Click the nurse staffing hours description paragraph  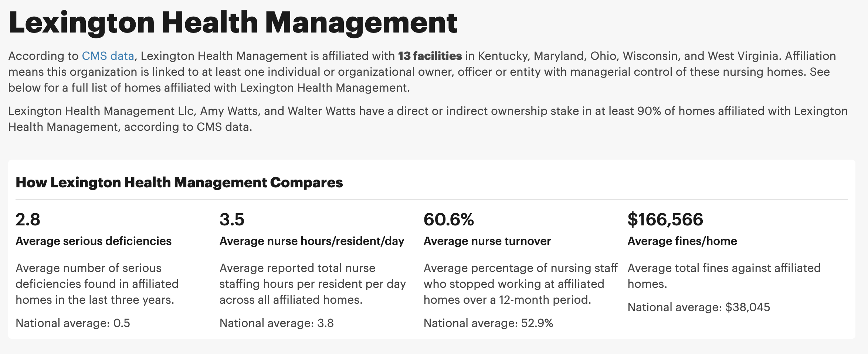312,284
